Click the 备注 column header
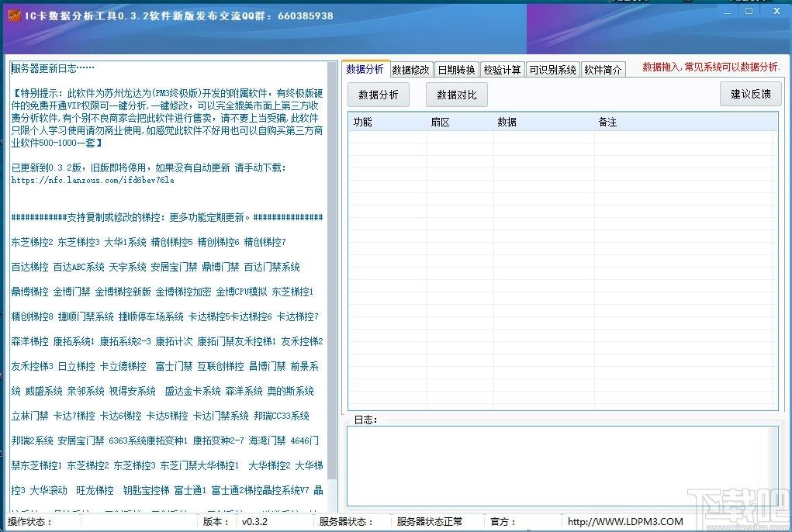The image size is (792, 532). 686,122
